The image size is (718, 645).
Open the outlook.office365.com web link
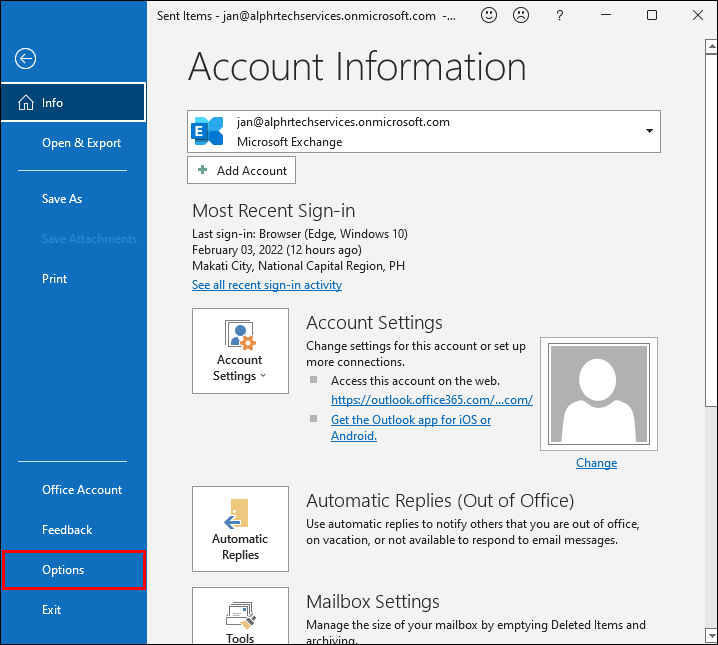point(431,400)
